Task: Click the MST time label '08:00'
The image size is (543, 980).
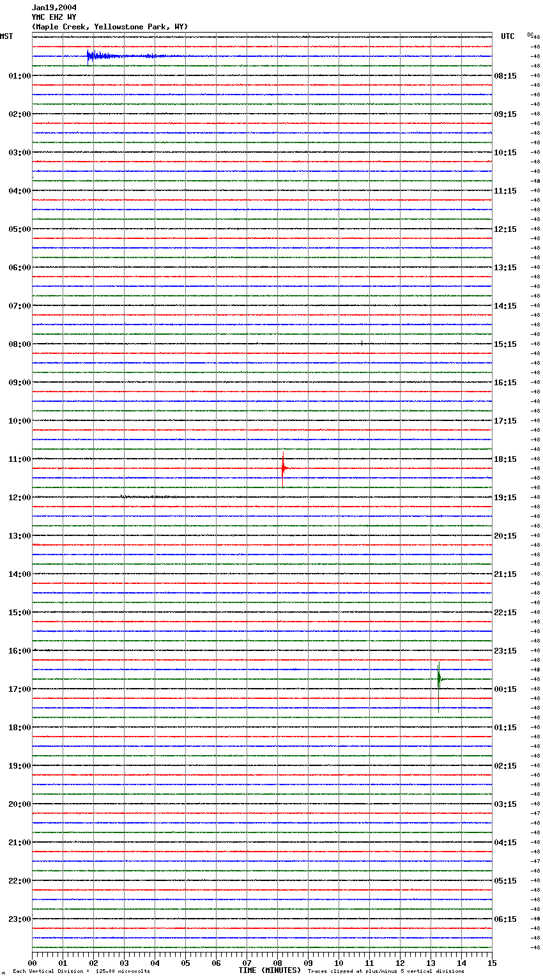Action: tap(19, 344)
